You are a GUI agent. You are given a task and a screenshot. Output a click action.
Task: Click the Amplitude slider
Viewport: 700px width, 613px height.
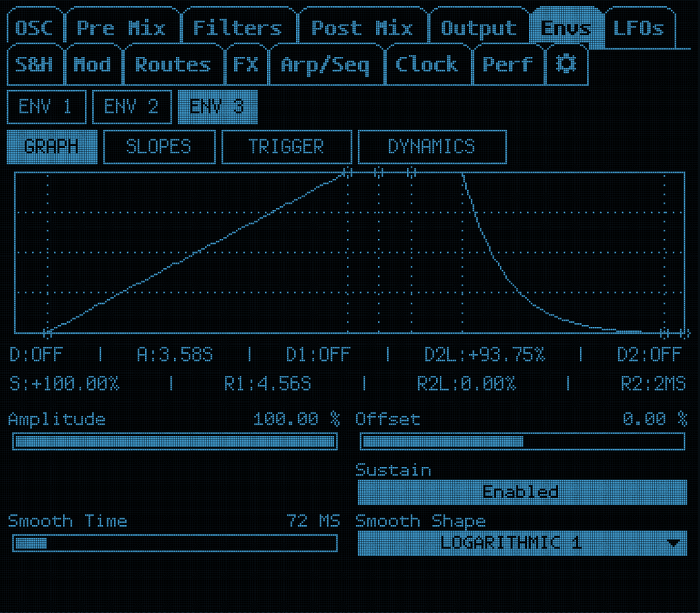click(x=175, y=441)
